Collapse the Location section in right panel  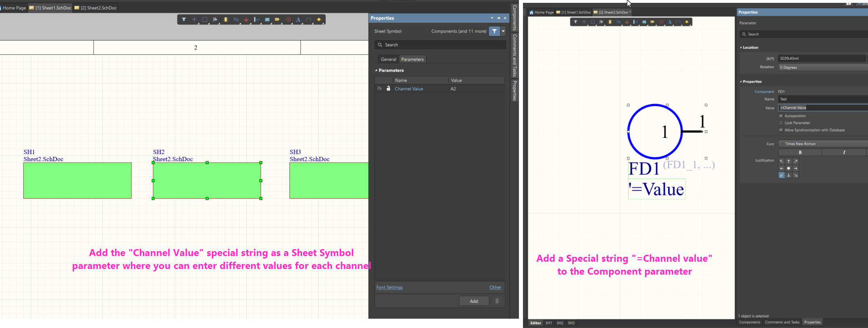tap(741, 47)
